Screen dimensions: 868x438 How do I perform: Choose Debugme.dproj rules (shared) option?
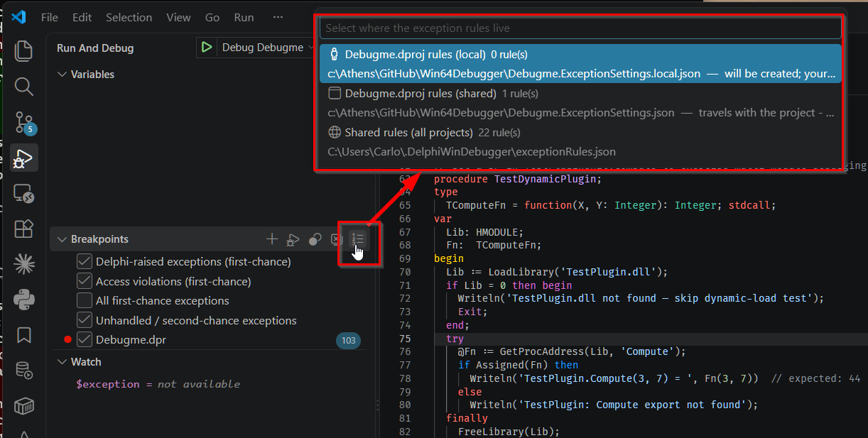580,103
